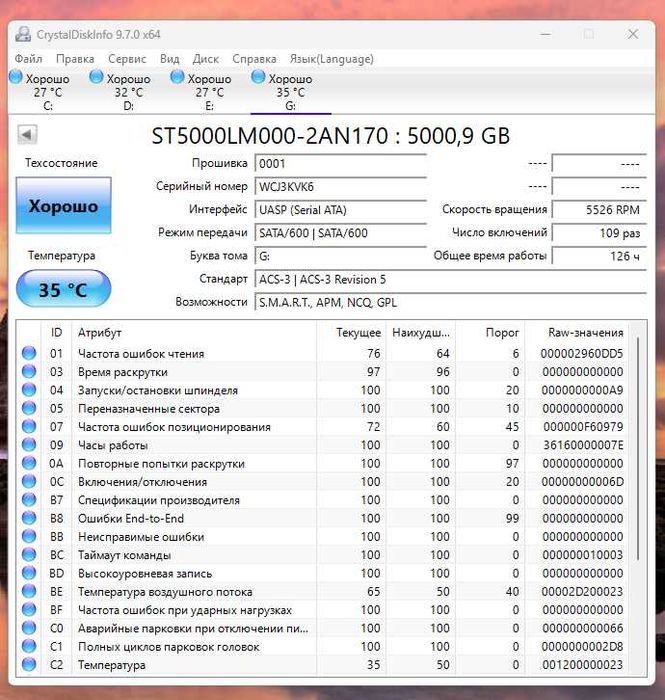The image size is (665, 700).
Task: Click status orb for attribute 09
Action: point(29,445)
